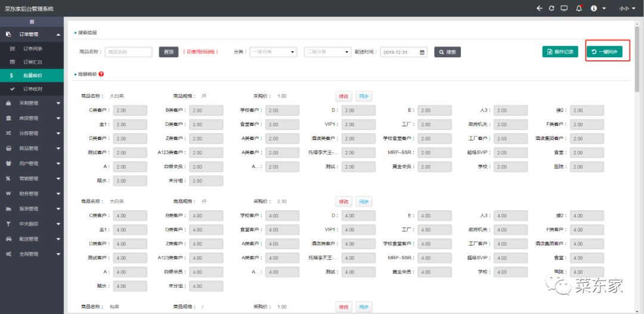Click the 黄金会员 price field showing 4.00

[435, 272]
